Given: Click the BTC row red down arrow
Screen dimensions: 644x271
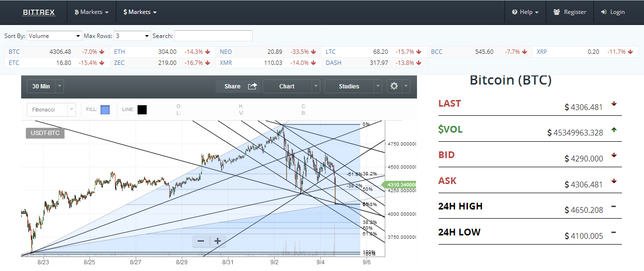Looking at the screenshot, I should (102, 52).
